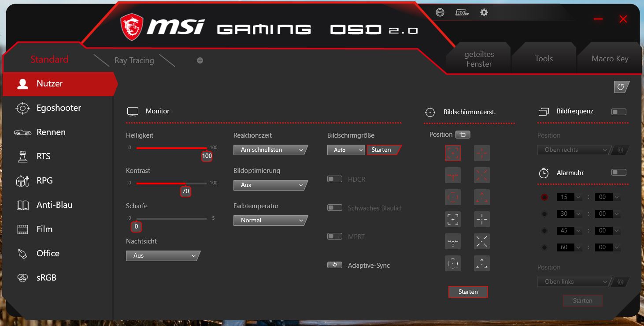Open the alarm minutes dropdown showing 45
The height and width of the screenshot is (326, 644).
tap(569, 231)
